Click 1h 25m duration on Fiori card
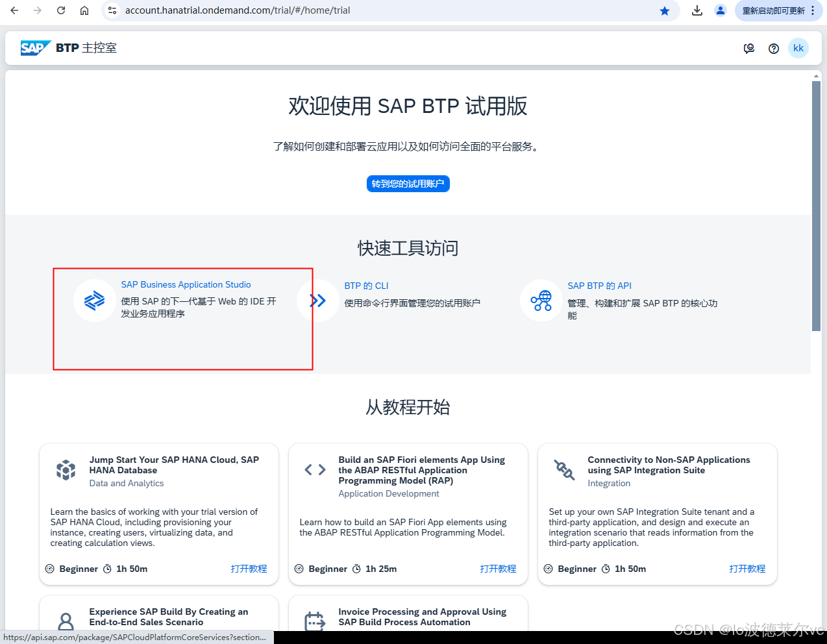The image size is (827, 644). [x=381, y=569]
